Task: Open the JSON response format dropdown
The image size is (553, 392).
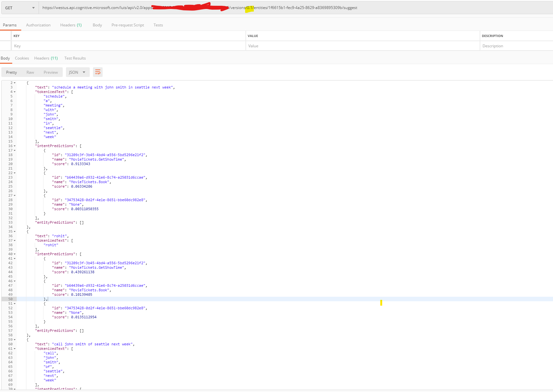Action: 77,72
